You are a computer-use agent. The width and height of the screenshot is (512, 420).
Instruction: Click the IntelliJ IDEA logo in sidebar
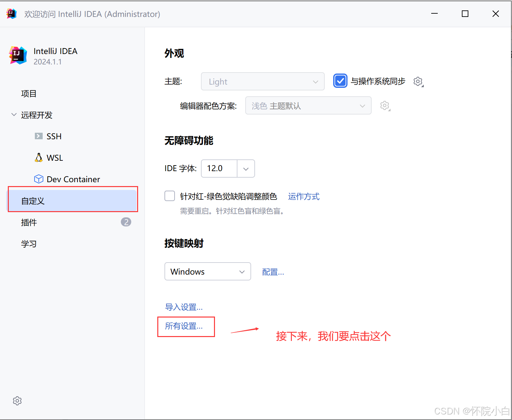point(18,55)
